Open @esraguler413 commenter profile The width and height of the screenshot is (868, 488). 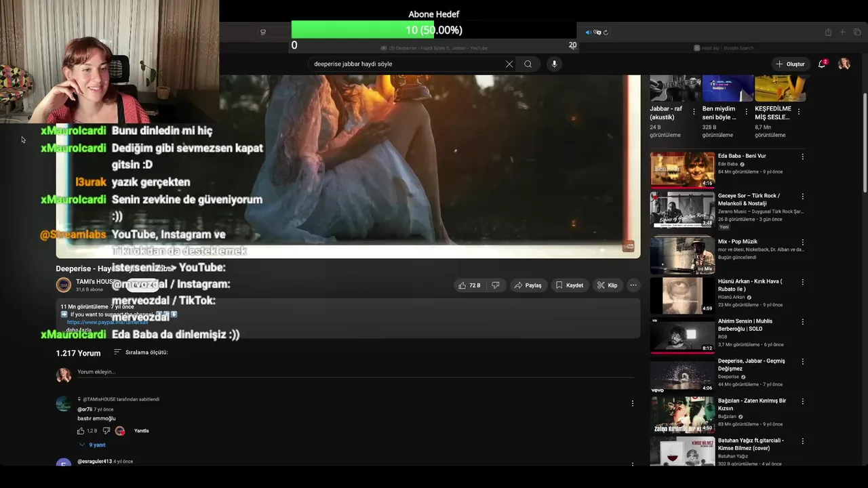95,462
